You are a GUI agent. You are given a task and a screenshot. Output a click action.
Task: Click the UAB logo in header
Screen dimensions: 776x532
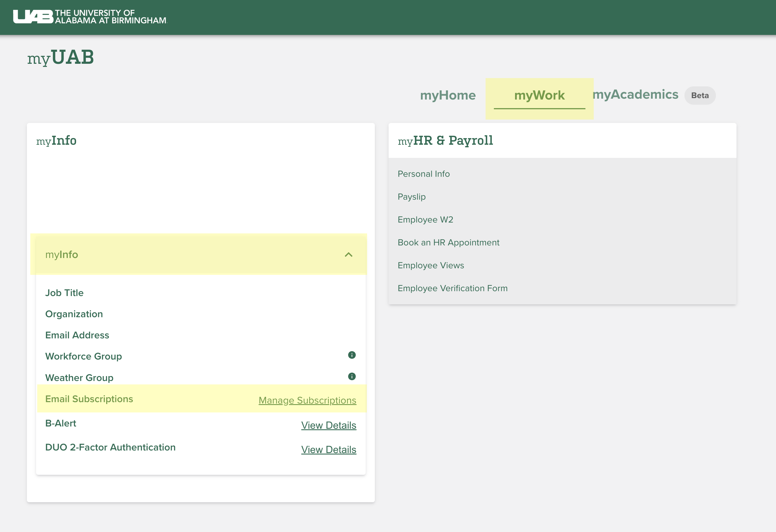(33, 17)
